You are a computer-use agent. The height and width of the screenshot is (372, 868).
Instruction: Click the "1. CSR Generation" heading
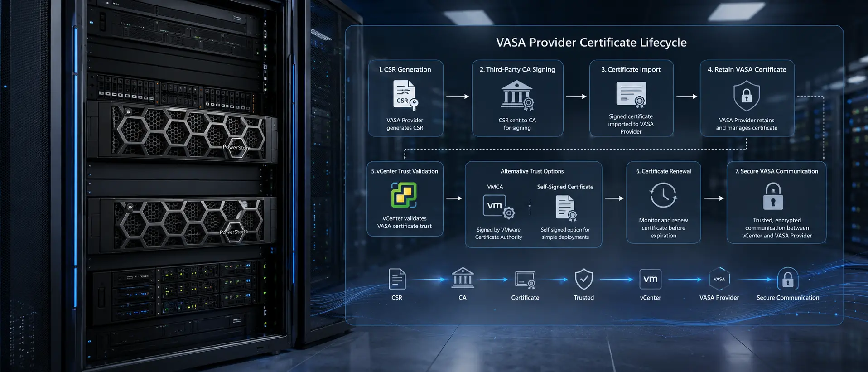(405, 70)
